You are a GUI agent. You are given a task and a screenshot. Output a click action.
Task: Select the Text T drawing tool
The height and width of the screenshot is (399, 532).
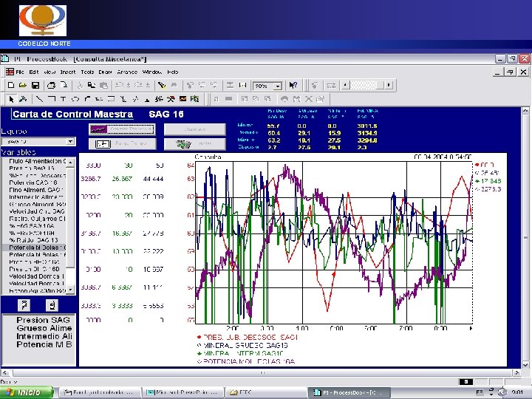pyautogui.click(x=64, y=99)
